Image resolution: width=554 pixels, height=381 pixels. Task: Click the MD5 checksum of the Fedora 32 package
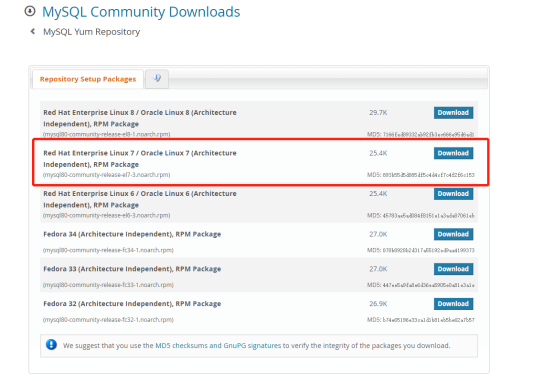tap(420, 320)
